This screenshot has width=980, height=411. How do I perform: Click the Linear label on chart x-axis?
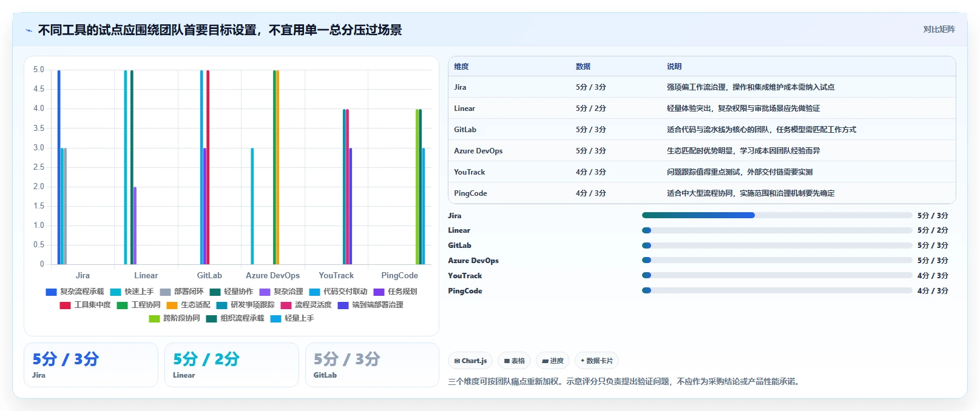tap(146, 275)
